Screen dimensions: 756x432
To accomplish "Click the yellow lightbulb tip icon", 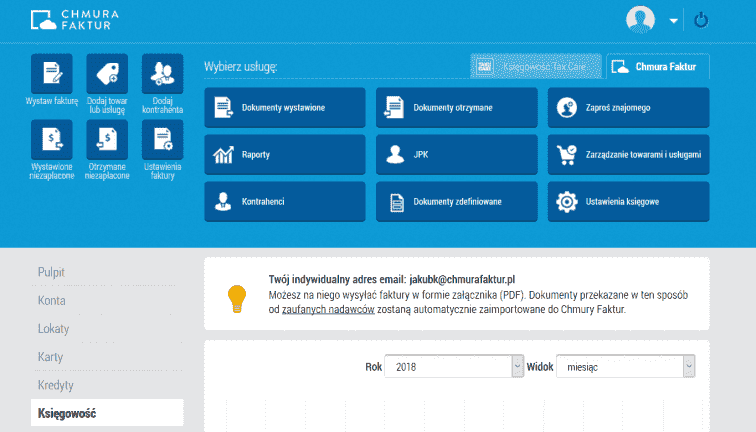I will click(x=237, y=298).
